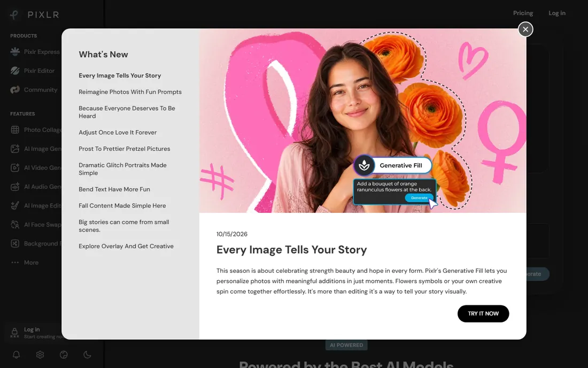Select Explore Overlay And Get Creative

[x=126, y=246]
